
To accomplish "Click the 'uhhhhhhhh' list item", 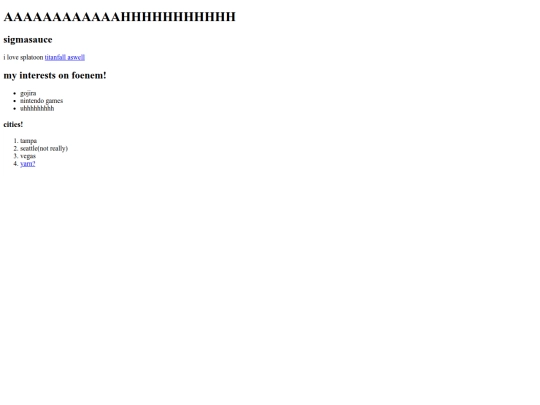I will [37, 108].
